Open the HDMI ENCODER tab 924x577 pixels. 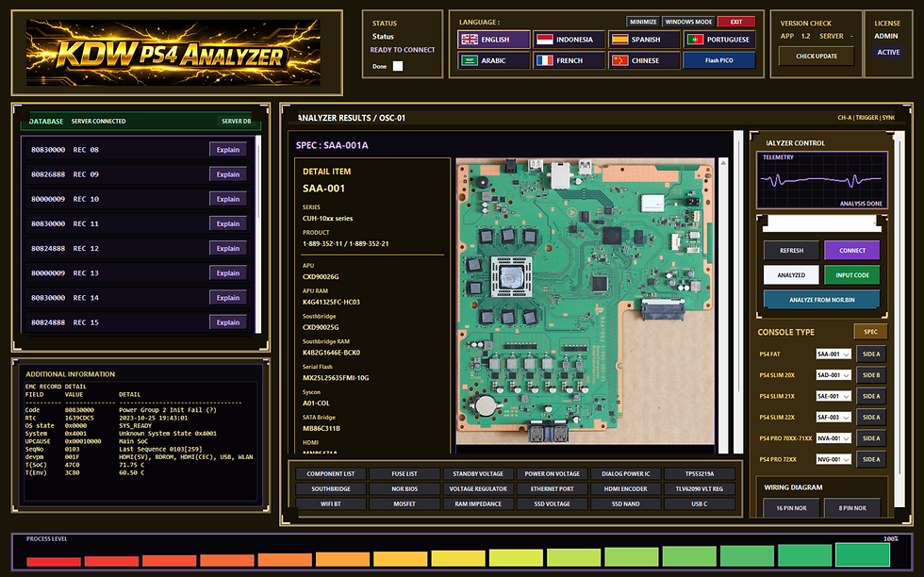point(625,489)
